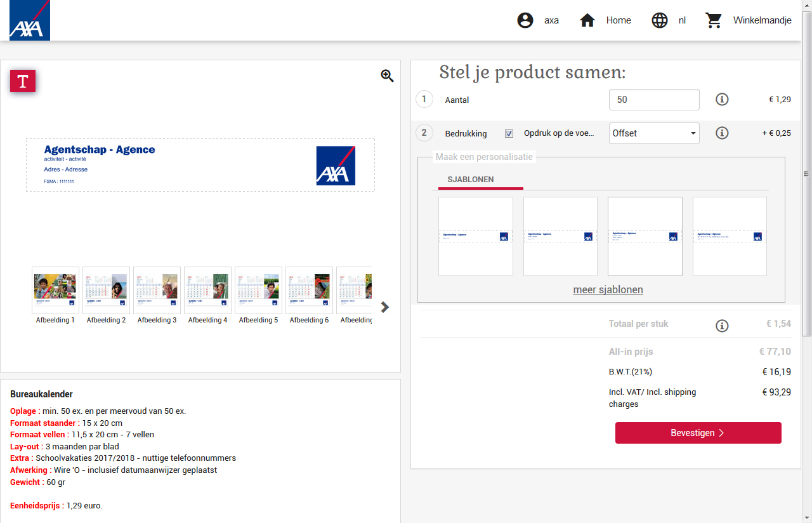
Task: Select the third template thumbnail
Action: coord(645,236)
